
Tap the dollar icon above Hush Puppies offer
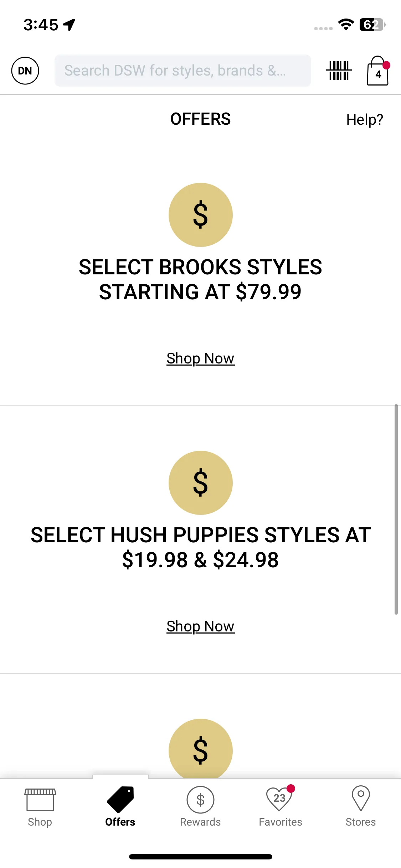pos(201,483)
